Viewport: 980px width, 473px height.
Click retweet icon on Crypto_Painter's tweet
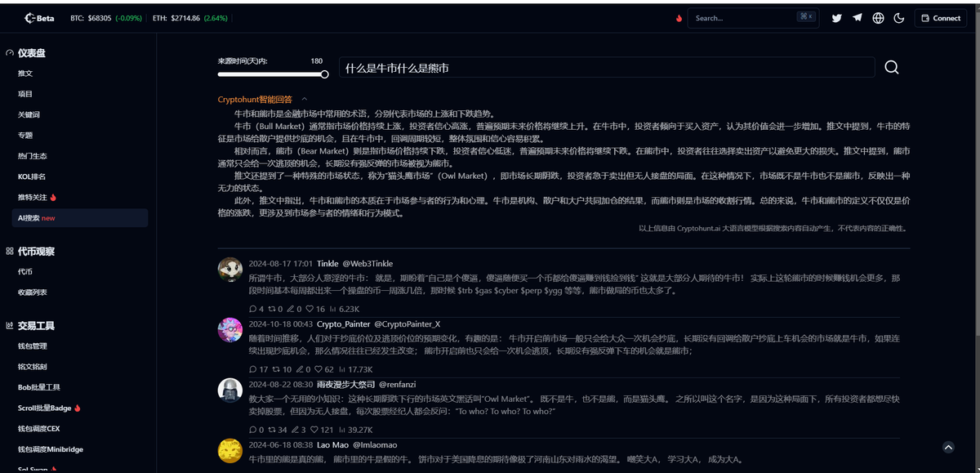click(278, 369)
